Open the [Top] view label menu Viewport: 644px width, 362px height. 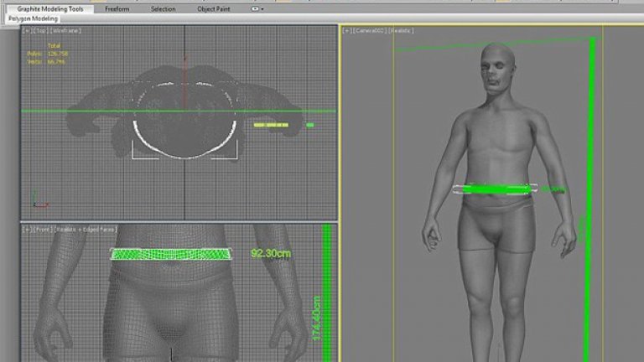(39, 29)
